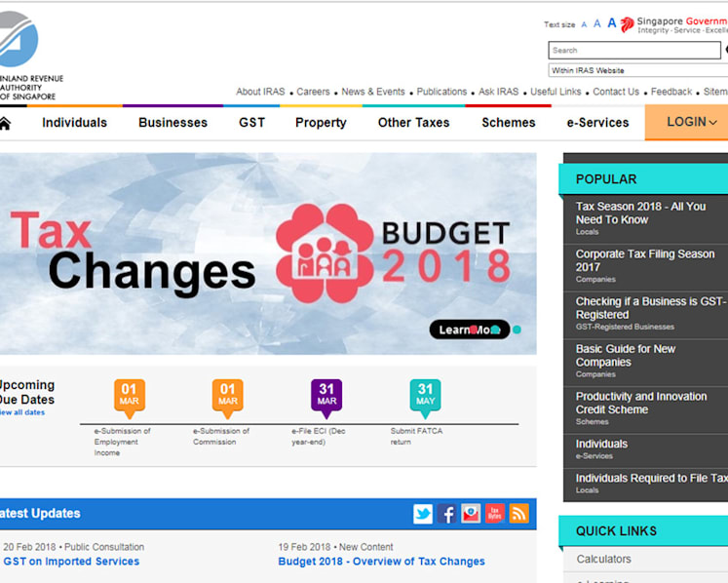Open the IRAS Facebook page icon
The image size is (728, 583).
coord(446,514)
